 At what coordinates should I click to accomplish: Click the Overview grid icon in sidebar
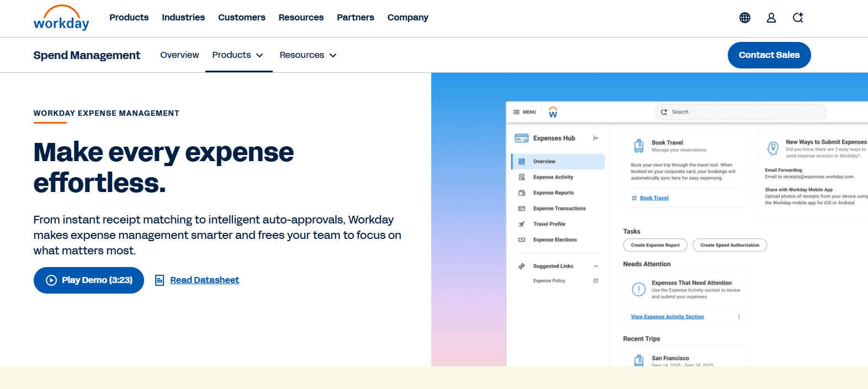(522, 162)
